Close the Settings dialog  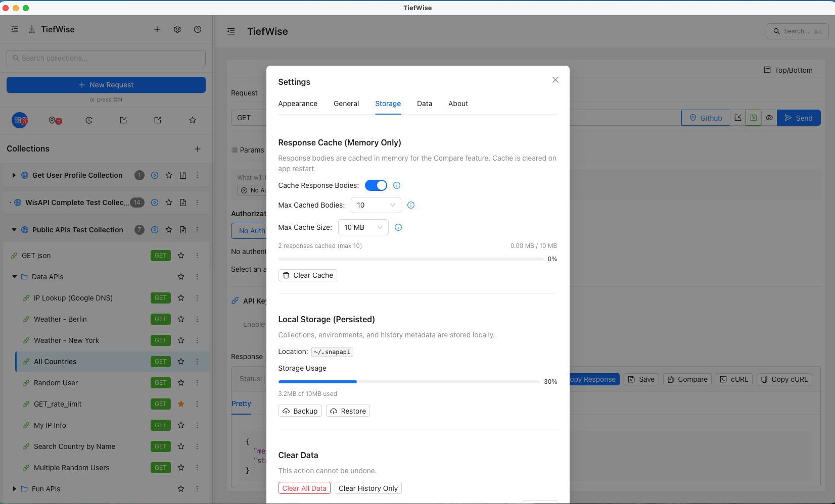point(555,80)
